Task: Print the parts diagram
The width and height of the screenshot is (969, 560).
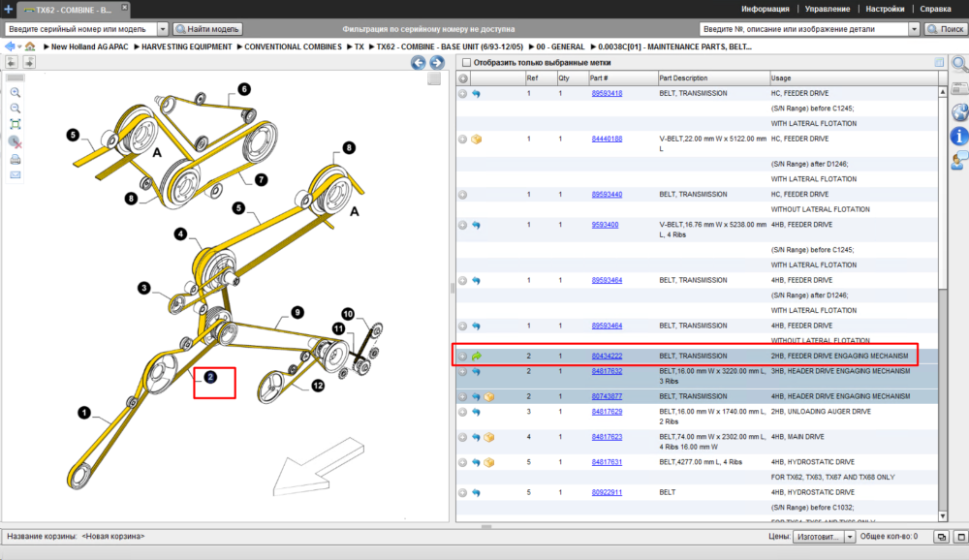Action: pyautogui.click(x=16, y=160)
